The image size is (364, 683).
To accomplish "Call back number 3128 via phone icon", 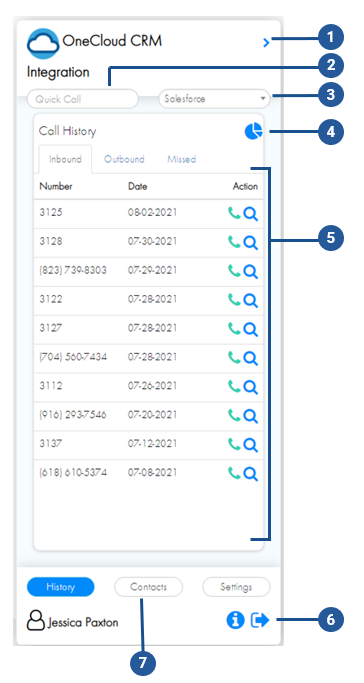I will tap(234, 242).
